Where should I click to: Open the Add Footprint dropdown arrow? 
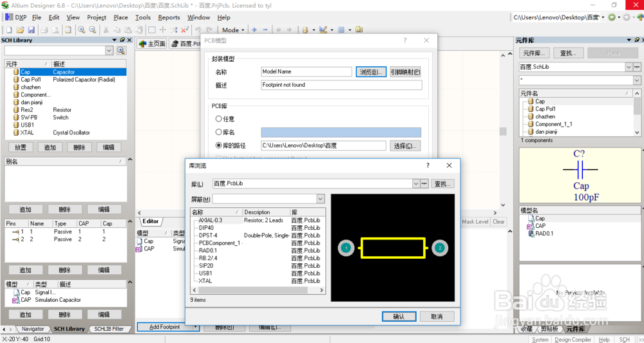coord(196,327)
